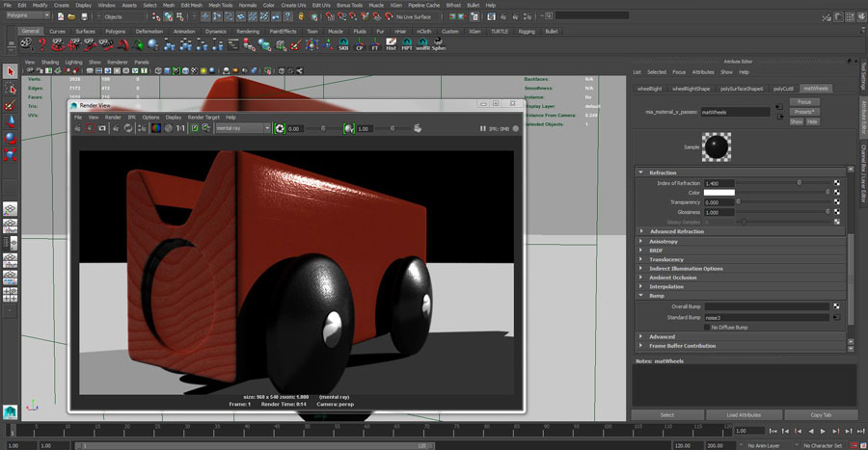Image resolution: width=868 pixels, height=450 pixels.
Task: Toggle keep image checkbox icon in Render View
Action: 195,128
